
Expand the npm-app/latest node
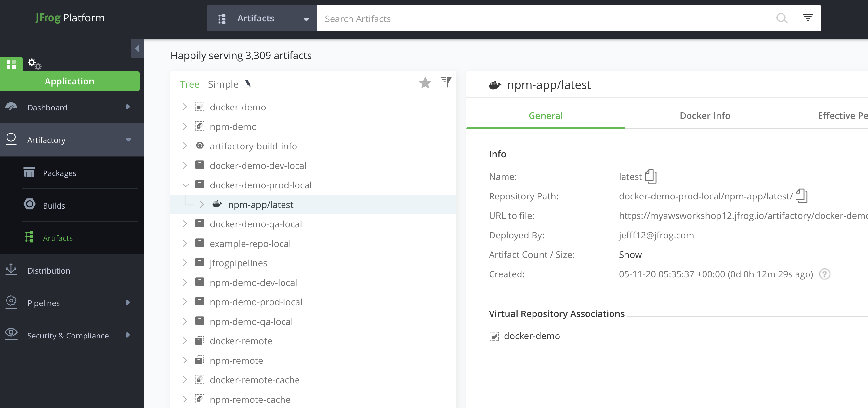[202, 204]
